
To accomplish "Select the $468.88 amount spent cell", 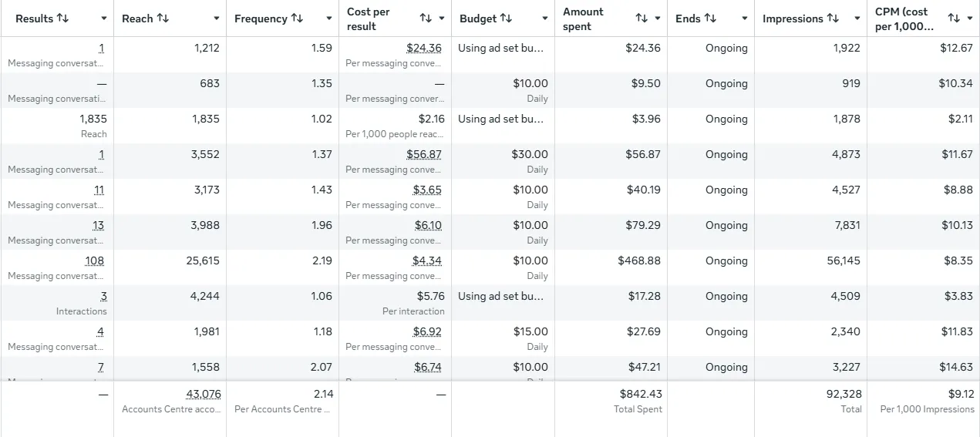I will (638, 261).
